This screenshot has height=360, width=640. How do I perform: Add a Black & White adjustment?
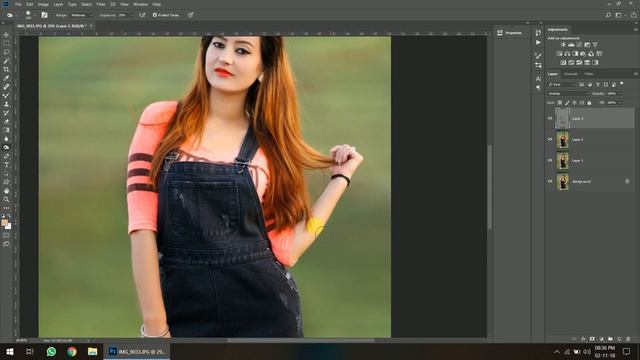(576, 53)
